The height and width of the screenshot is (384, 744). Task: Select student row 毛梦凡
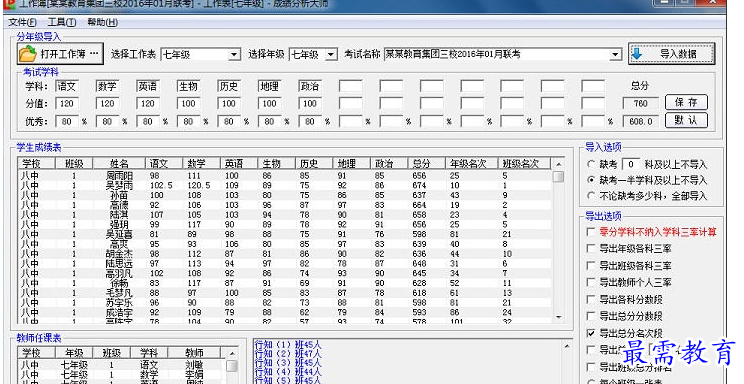(285, 293)
